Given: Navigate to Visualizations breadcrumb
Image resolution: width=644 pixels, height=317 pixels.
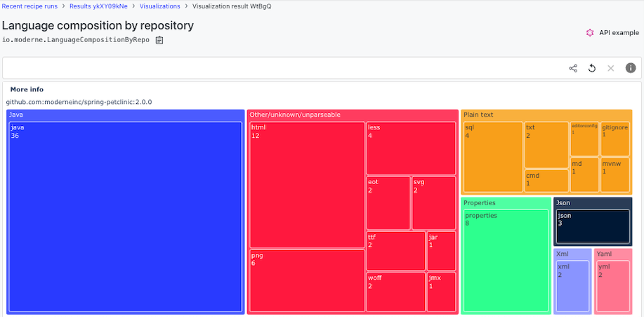Looking at the screenshot, I should coord(159,6).
